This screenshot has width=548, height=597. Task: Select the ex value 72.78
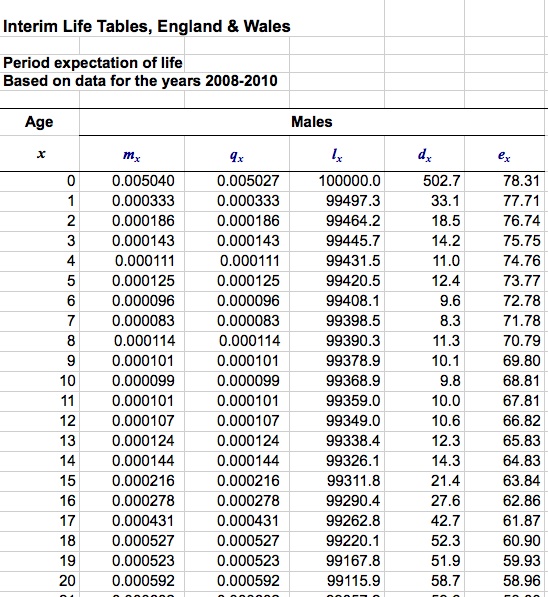521,301
